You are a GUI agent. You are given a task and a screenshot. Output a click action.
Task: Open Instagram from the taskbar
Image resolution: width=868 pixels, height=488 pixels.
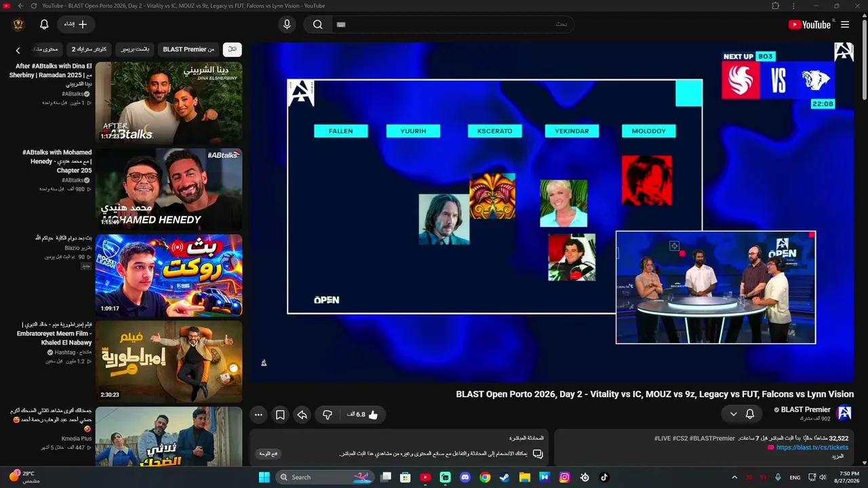(564, 477)
